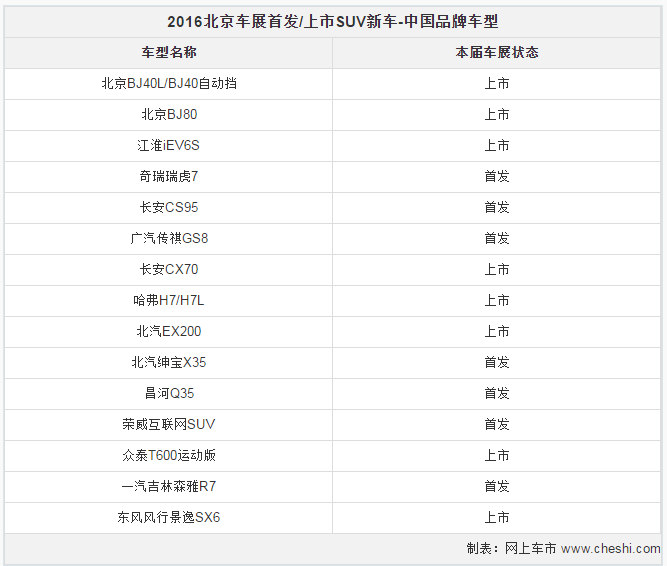Select 东风风行景逸SX6 in the table
The image size is (667, 566).
pos(169,517)
